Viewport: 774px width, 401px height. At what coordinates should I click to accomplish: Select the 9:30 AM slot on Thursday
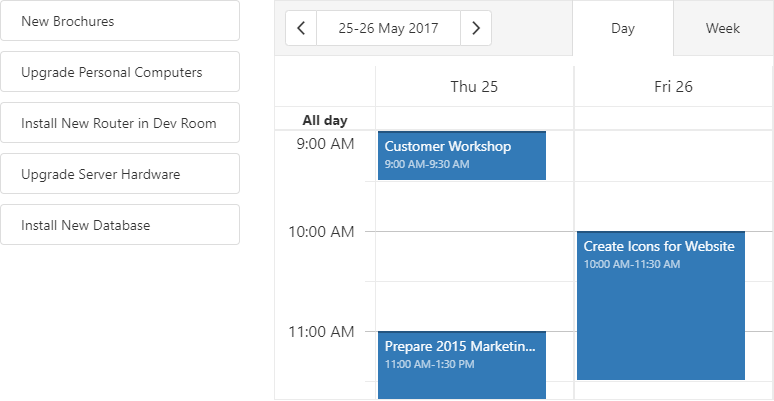(474, 206)
